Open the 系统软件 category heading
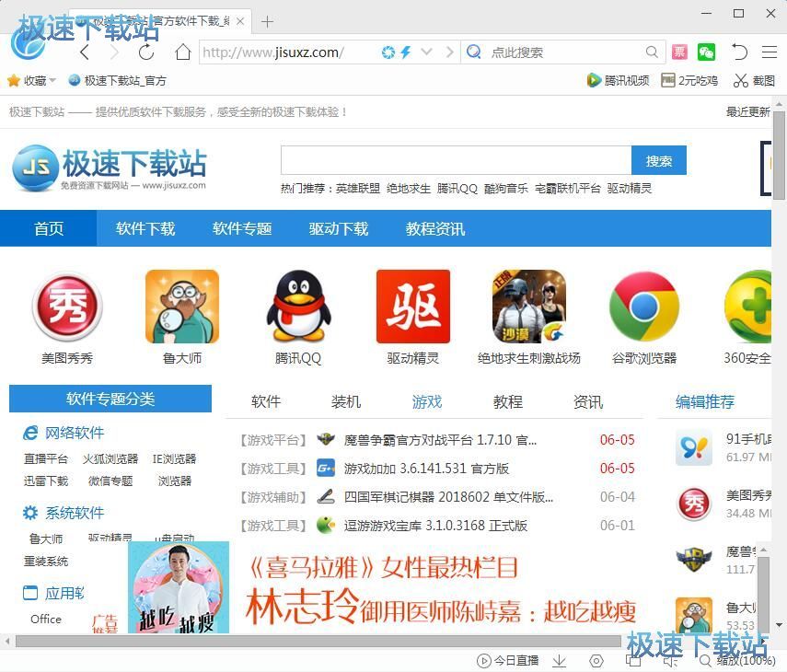 point(75,513)
